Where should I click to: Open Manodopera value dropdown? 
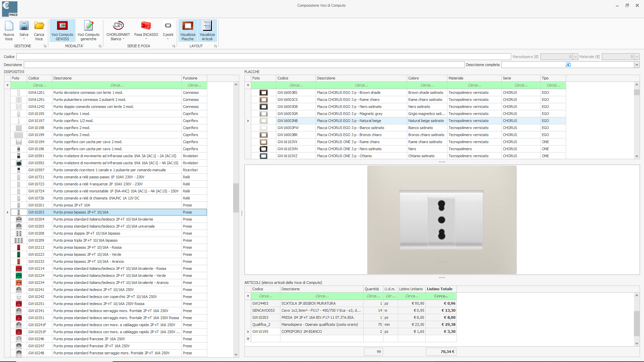[575, 57]
